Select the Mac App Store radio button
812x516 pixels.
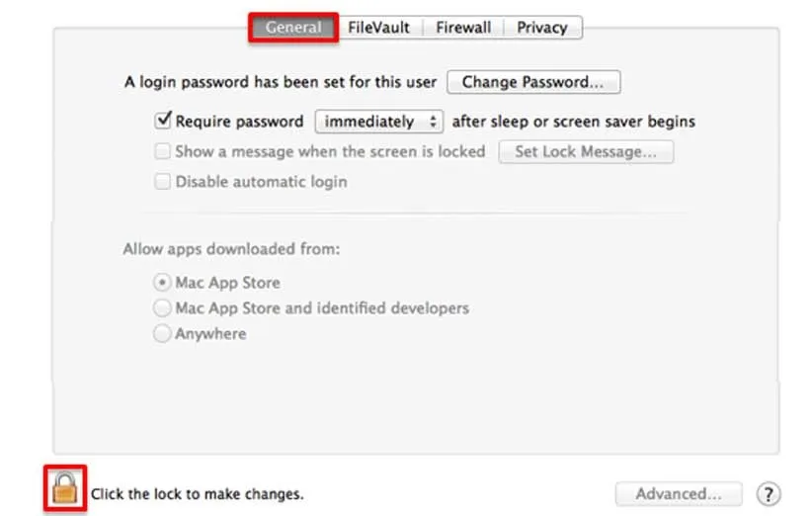[x=162, y=283]
